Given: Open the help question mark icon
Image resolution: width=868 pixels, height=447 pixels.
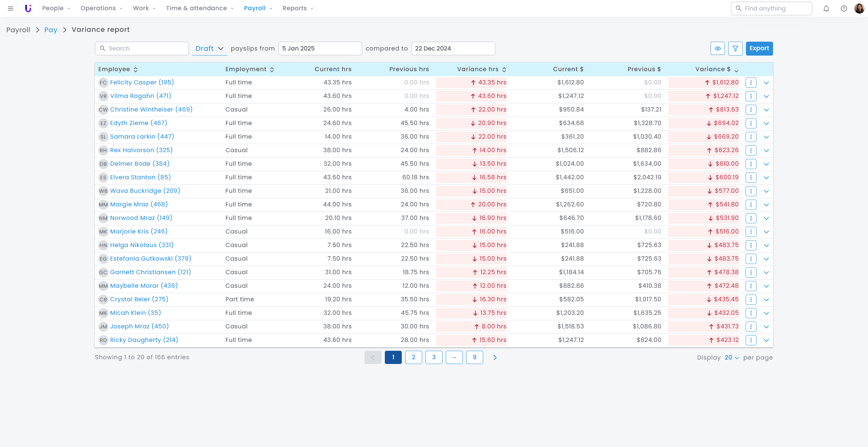Looking at the screenshot, I should click(x=844, y=8).
